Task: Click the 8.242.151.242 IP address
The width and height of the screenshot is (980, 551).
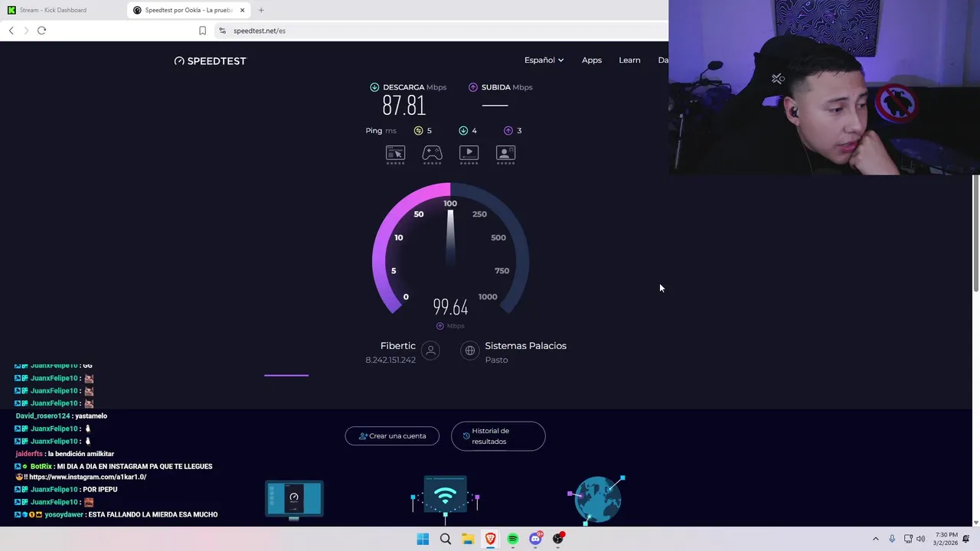Action: pyautogui.click(x=390, y=360)
